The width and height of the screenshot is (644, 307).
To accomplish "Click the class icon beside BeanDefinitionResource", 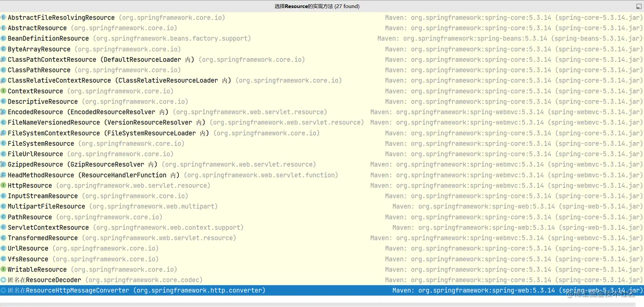I will tap(3, 38).
